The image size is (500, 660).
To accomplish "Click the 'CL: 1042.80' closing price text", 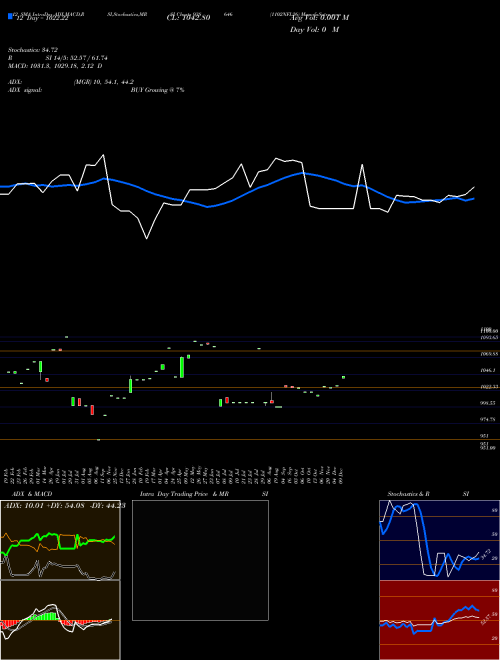I will coord(189,18).
